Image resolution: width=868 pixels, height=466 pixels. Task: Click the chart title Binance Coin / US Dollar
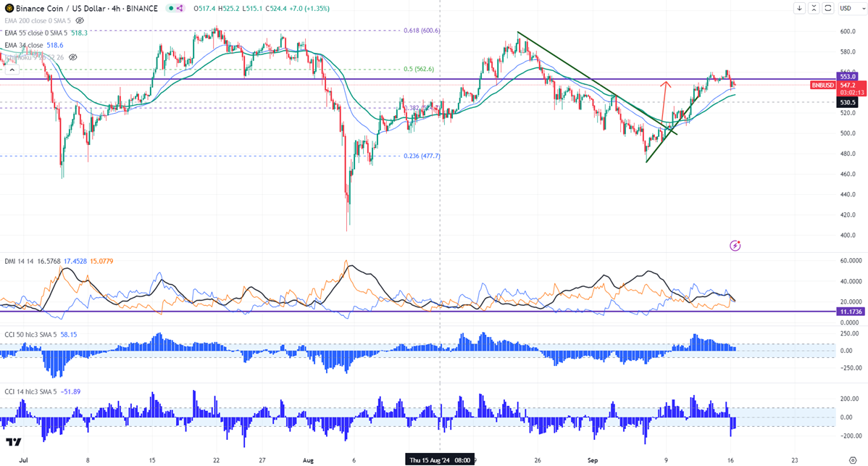coord(62,8)
